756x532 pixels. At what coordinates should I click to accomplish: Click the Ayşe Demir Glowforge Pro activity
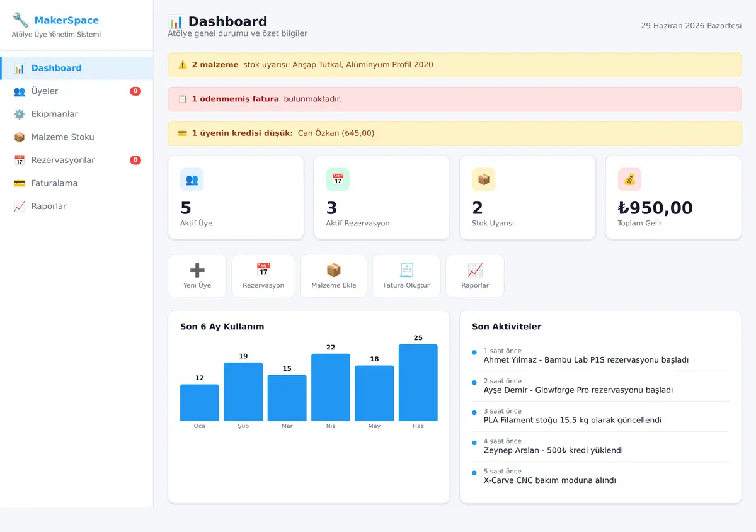pyautogui.click(x=600, y=386)
